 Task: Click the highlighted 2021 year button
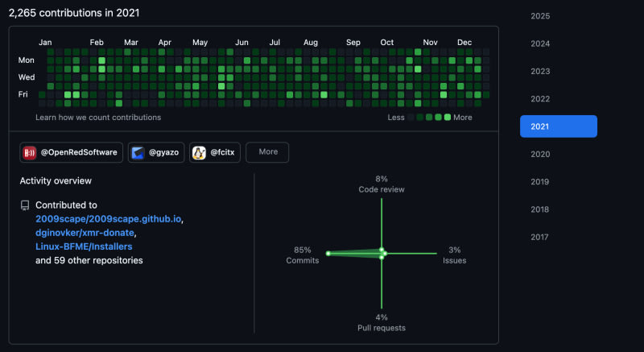[x=558, y=126]
